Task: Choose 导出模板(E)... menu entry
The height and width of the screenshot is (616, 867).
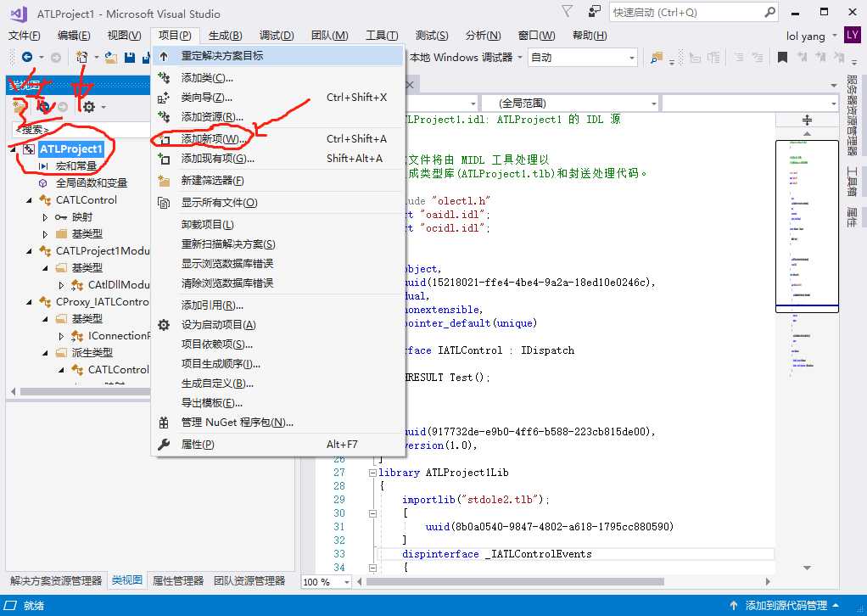Action: point(278,402)
